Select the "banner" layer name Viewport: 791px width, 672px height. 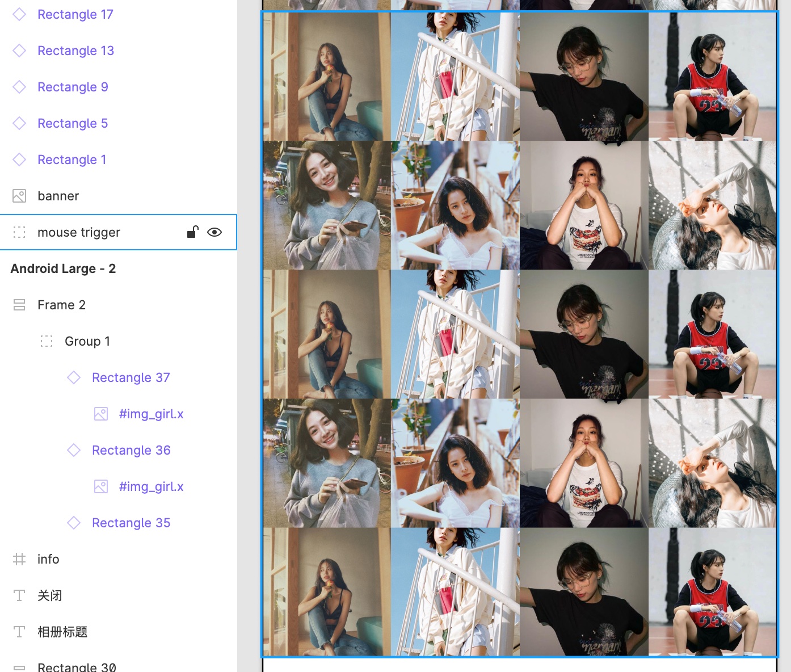click(58, 196)
